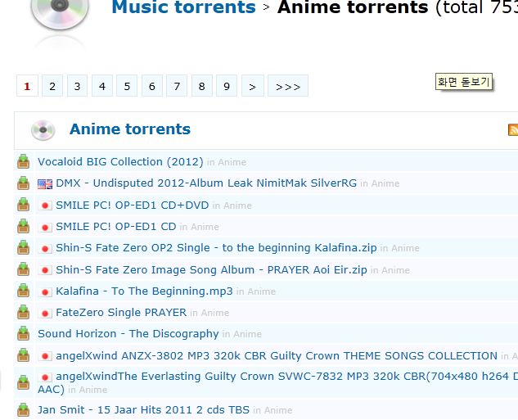Click 'in Anime' category next to Vocaloid BIG Collection
The width and height of the screenshot is (518, 420).
tap(227, 162)
